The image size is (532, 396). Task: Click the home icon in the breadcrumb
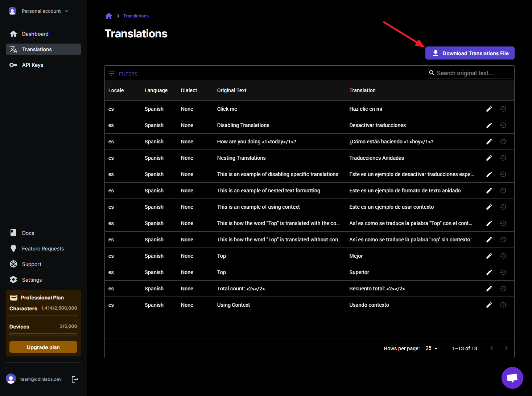[x=109, y=16]
